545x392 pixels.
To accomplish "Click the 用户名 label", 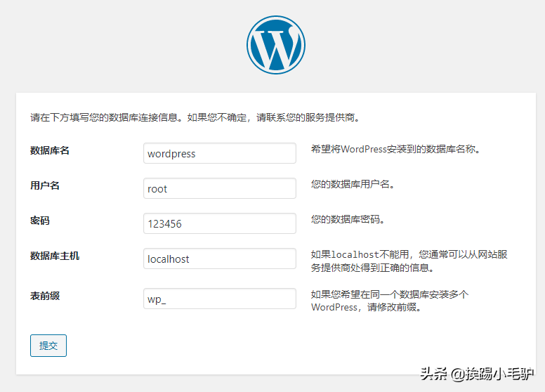I will pos(45,185).
